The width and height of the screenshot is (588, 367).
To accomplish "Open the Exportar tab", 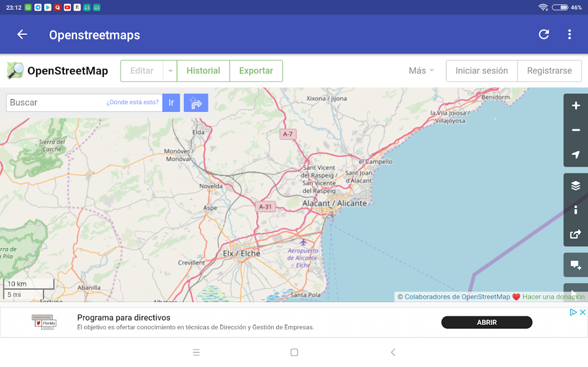I will pyautogui.click(x=256, y=71).
